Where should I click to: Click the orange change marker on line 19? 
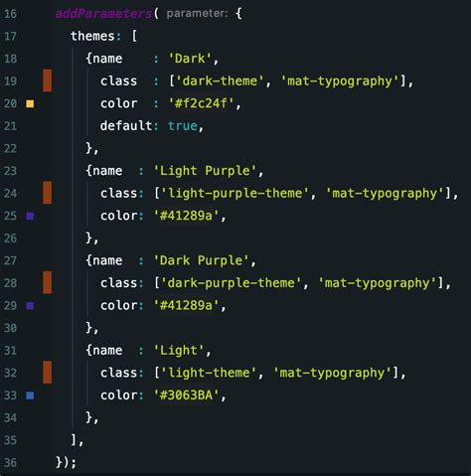pyautogui.click(x=48, y=80)
